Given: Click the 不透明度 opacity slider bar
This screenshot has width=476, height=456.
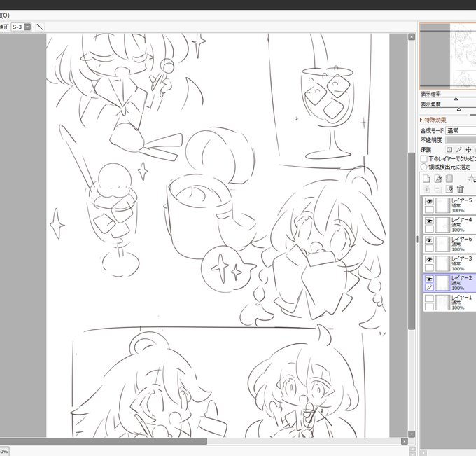Looking at the screenshot, I should (x=461, y=140).
